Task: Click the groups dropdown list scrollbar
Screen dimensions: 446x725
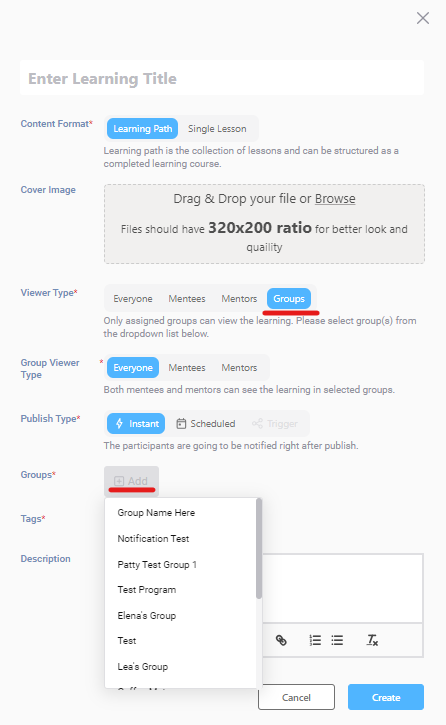Action: [x=259, y=548]
